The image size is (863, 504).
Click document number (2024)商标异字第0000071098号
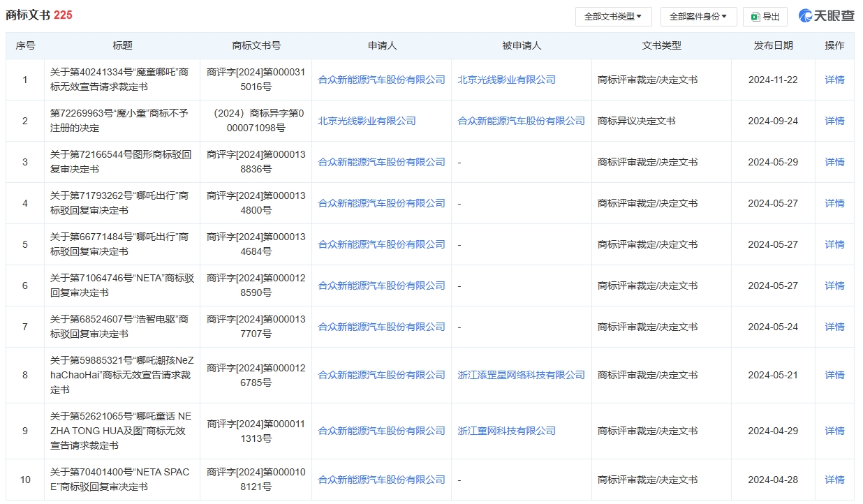tap(256, 121)
